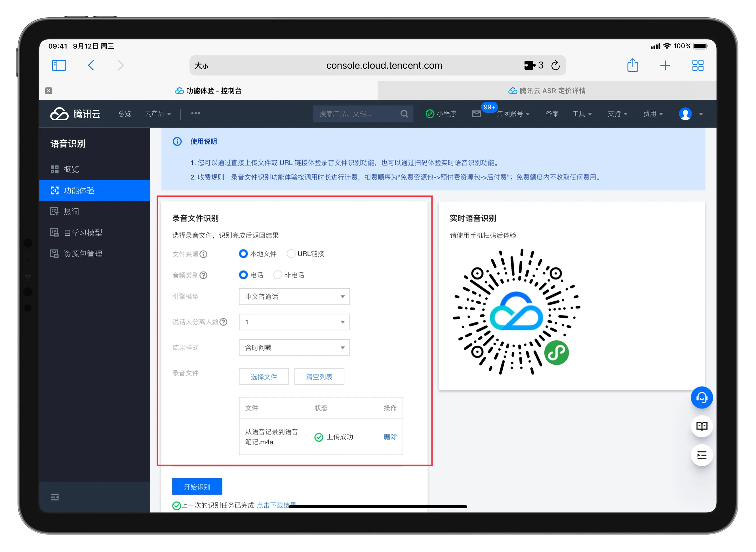Click the 开始识别 button

(197, 487)
